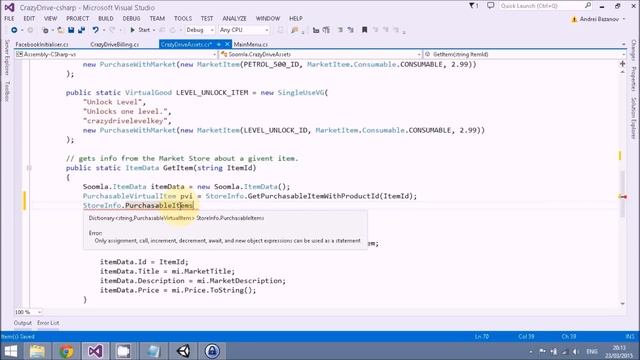
Task: Open the Assembly-CSharp-vs project dropdown
Action: pos(116,54)
